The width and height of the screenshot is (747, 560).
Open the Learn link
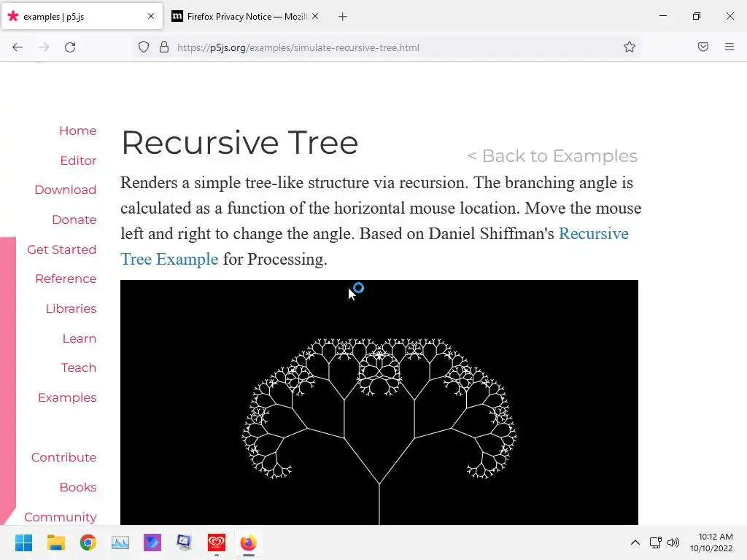[79, 338]
